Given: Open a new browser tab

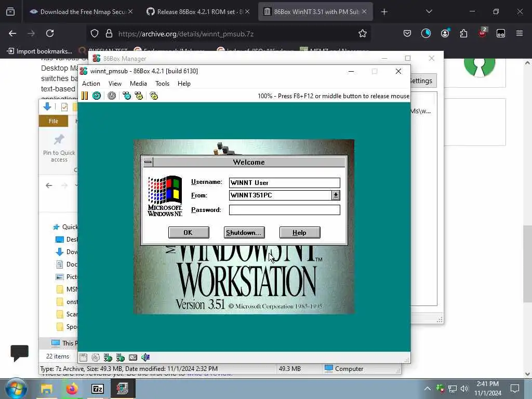Looking at the screenshot, I should [384, 12].
